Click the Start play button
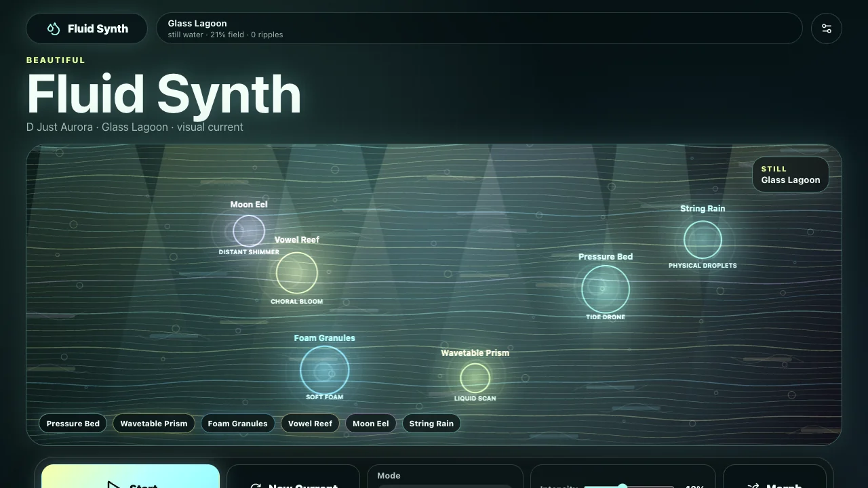The width and height of the screenshot is (868, 488). (131, 476)
